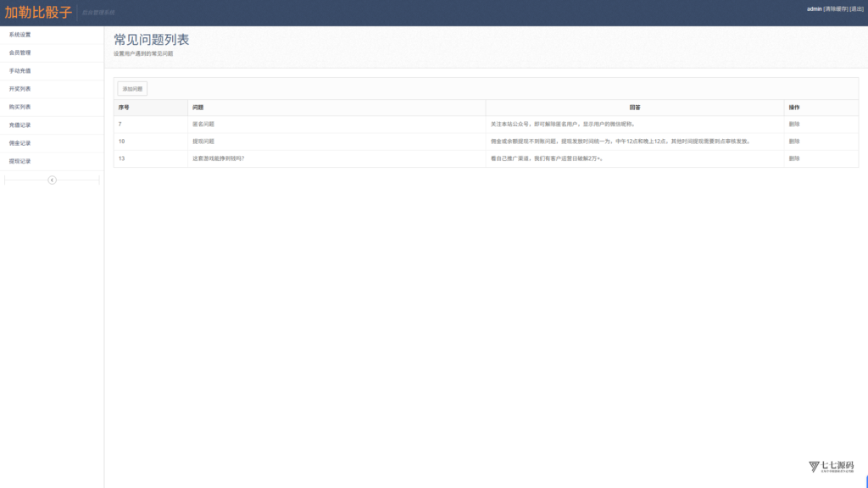Click the 加勒比骰子 logo title
868x488 pixels.
click(x=38, y=12)
